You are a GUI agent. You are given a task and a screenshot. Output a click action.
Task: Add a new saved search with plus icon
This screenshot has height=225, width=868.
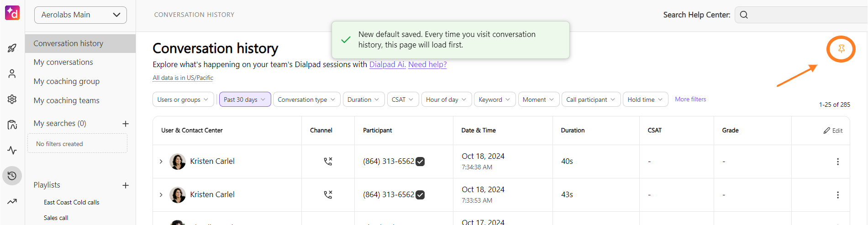click(126, 124)
